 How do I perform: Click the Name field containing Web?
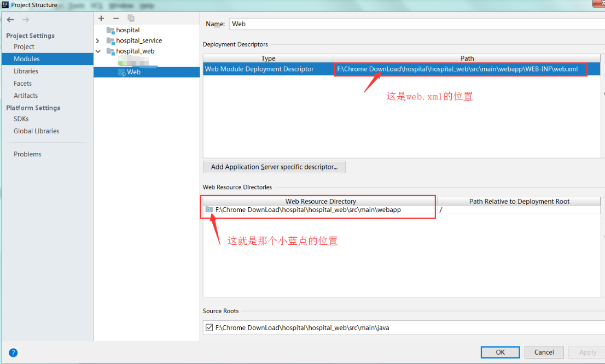417,24
